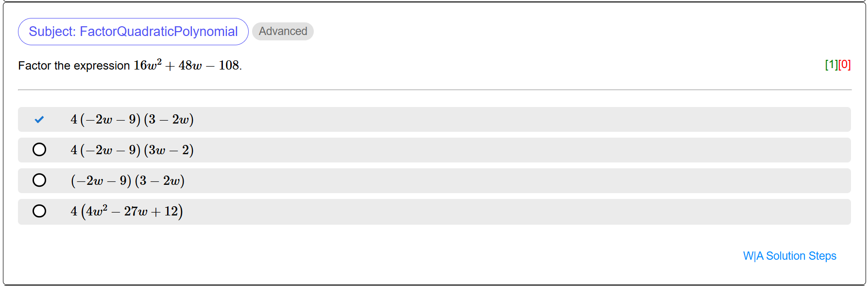
Task: Click the blue checkmark on the selected answer
Action: pyautogui.click(x=40, y=119)
